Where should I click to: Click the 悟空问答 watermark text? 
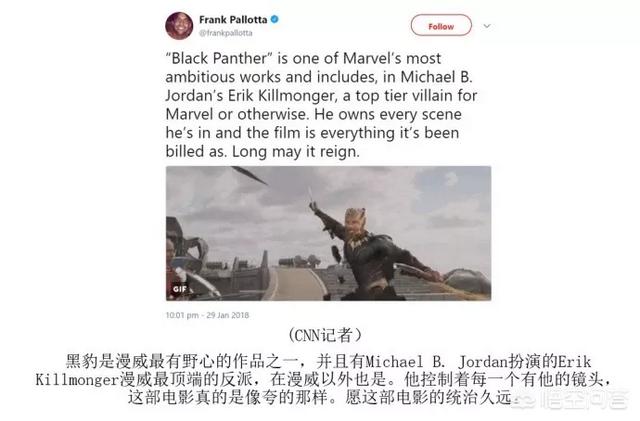[x=584, y=400]
